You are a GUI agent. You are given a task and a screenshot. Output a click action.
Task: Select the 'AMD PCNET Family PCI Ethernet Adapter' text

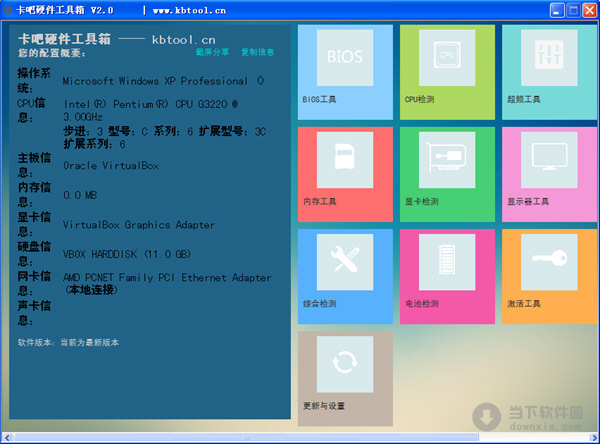click(167, 278)
